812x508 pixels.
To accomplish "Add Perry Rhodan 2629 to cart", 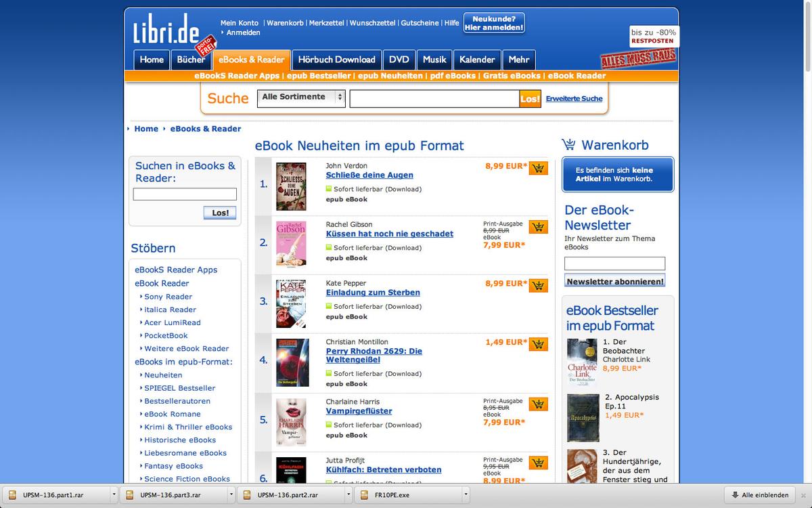I will (539, 345).
